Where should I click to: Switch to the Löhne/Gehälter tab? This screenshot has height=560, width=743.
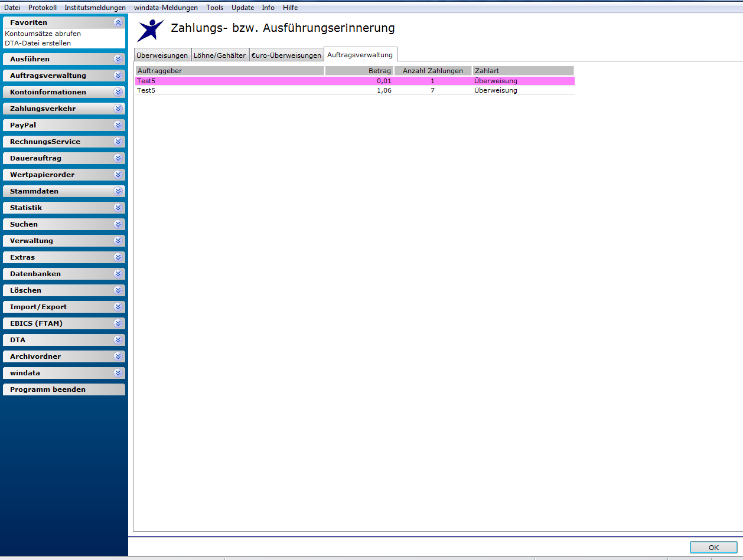tap(220, 55)
